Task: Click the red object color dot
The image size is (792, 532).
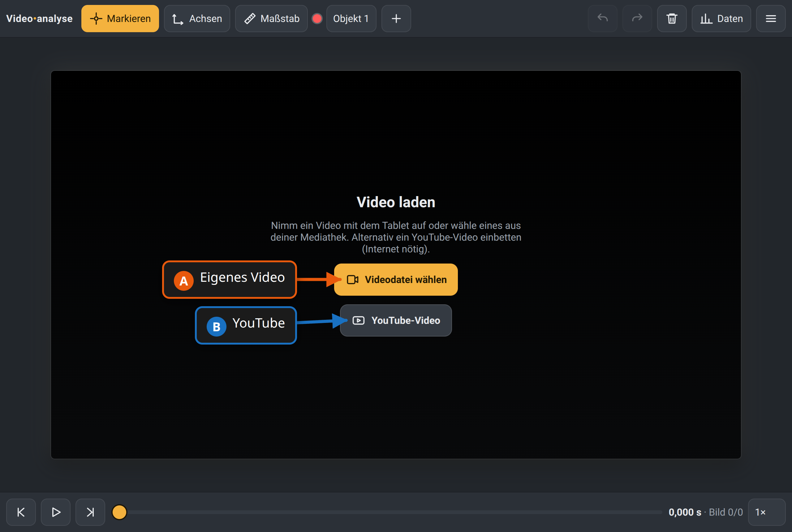Action: (x=317, y=19)
